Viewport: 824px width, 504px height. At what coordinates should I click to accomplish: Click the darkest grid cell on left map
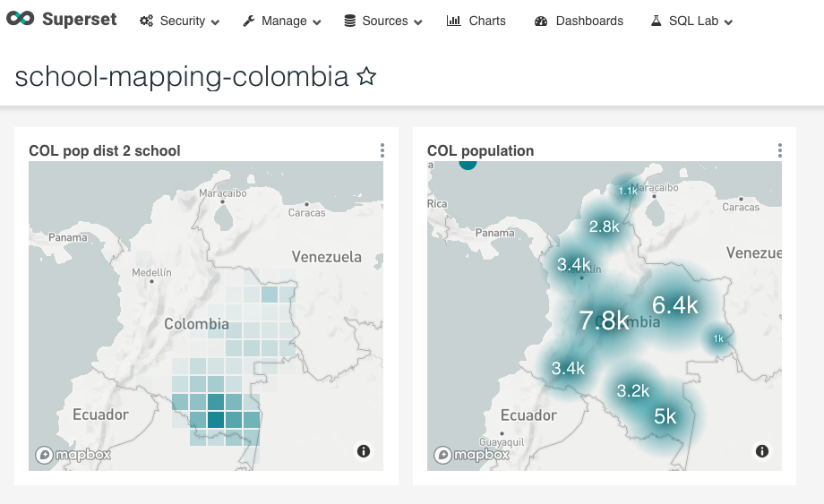pos(216,420)
